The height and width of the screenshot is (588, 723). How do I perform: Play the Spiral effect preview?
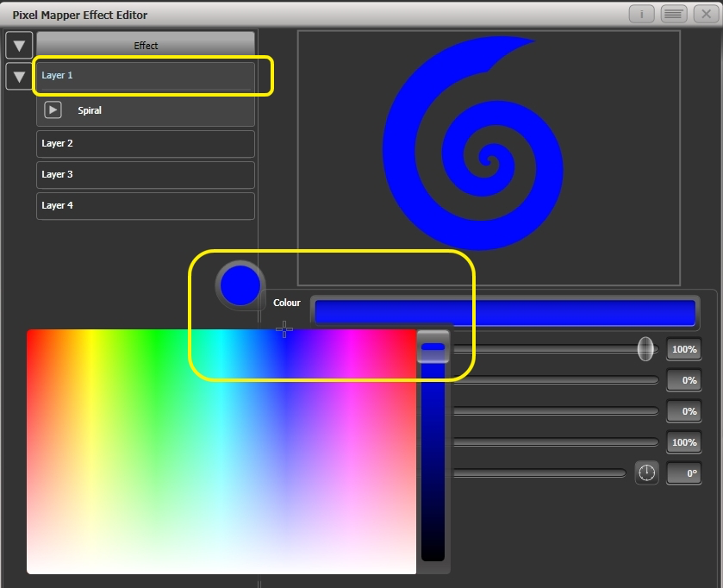[53, 109]
